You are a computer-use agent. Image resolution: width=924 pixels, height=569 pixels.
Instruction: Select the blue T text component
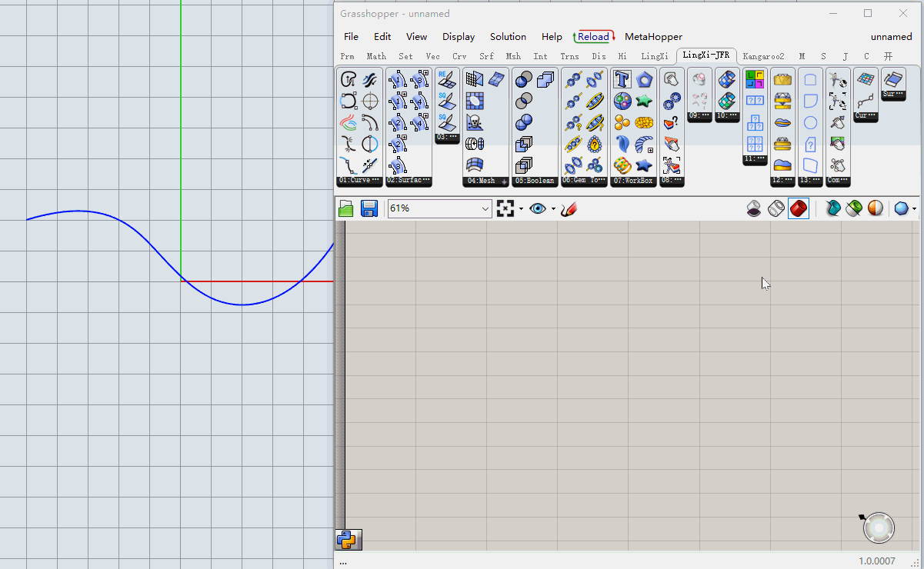pos(622,79)
